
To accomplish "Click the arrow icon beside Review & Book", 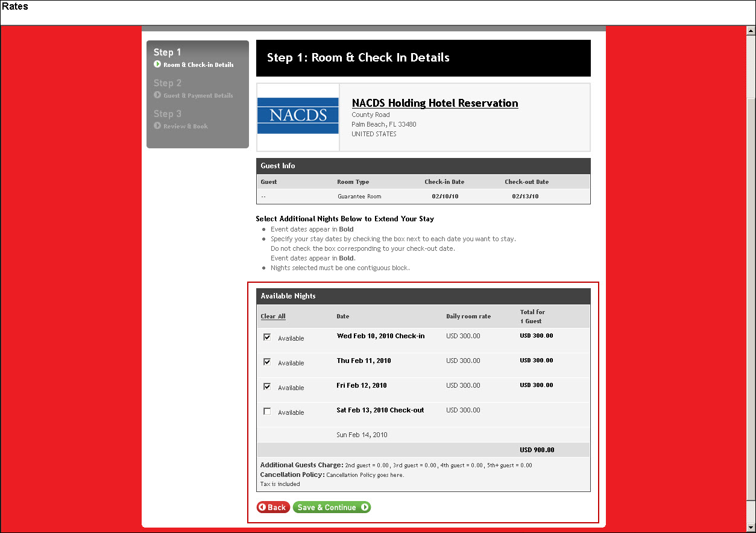I will point(157,126).
